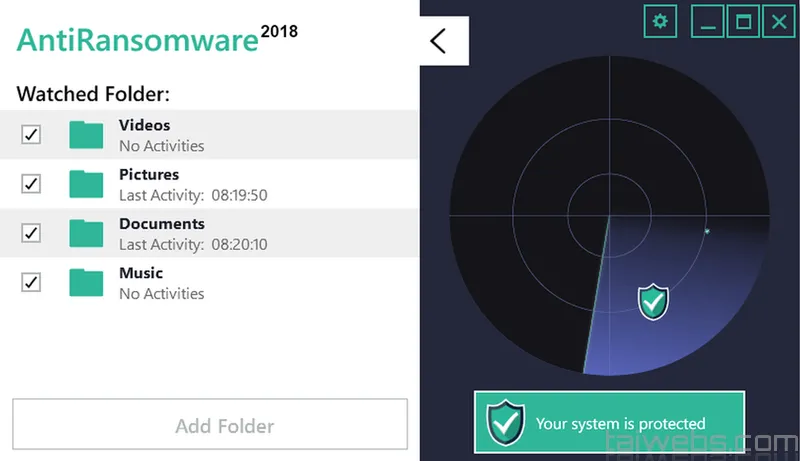Click the shield icon on the radar
800x461 pixels.
coord(653,302)
